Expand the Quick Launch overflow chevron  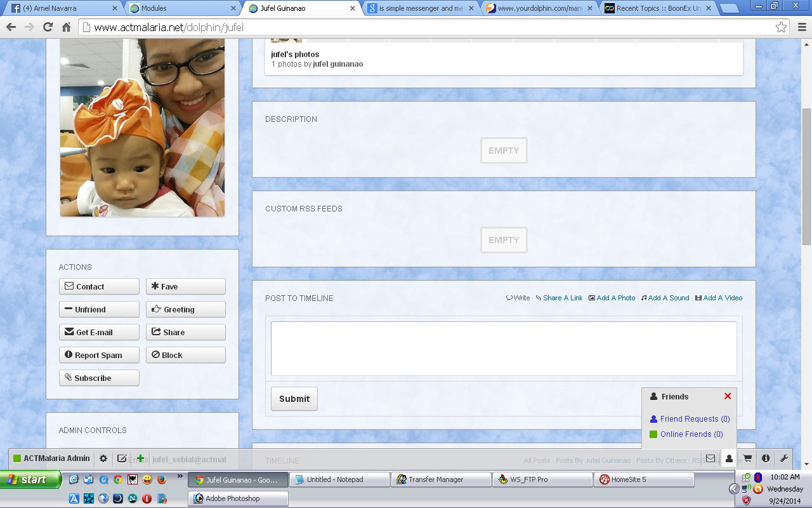(180, 476)
